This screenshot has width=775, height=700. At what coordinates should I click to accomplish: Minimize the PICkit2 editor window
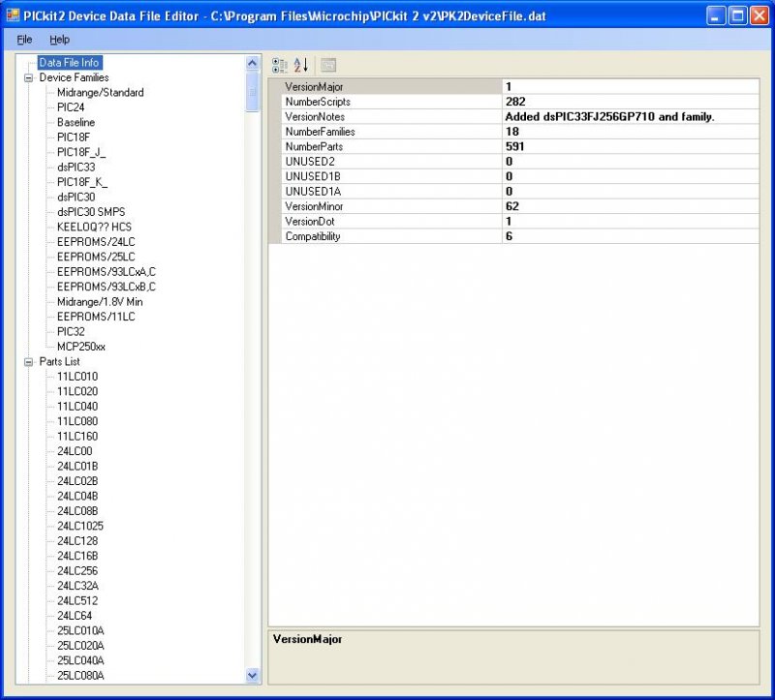715,15
